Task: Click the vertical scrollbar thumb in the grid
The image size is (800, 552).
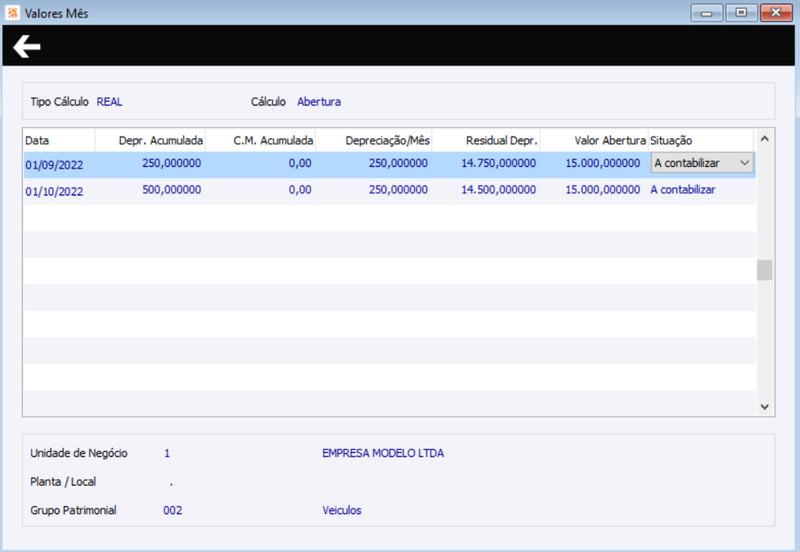Action: tap(764, 270)
